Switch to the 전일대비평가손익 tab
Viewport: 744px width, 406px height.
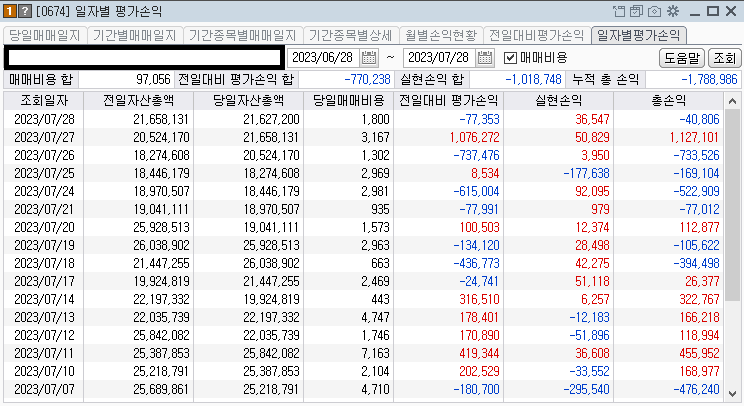click(537, 35)
